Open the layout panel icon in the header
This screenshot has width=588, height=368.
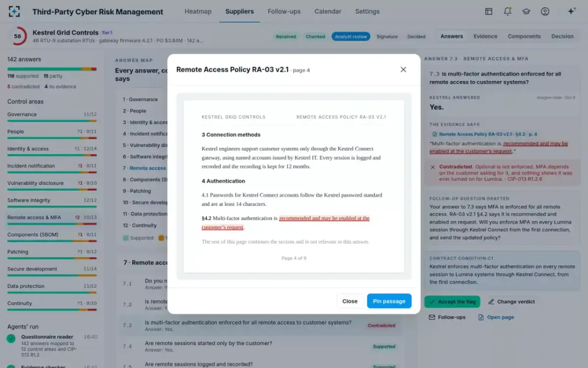tap(489, 11)
